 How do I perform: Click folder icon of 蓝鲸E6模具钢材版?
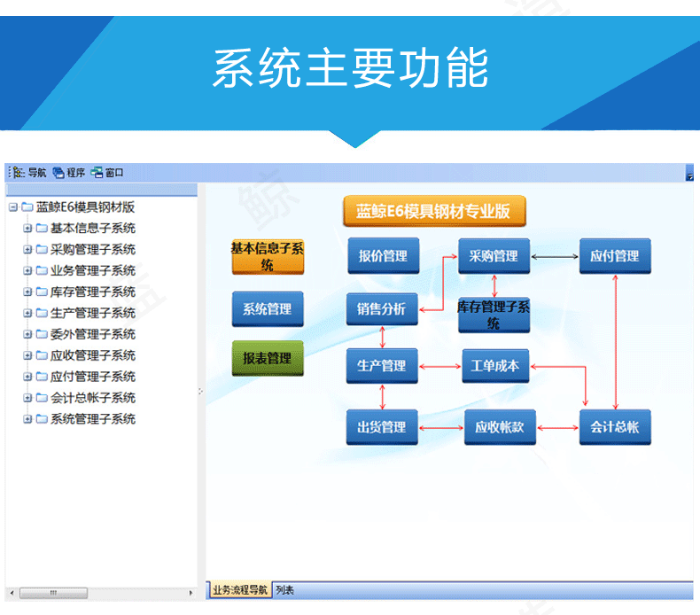tap(27, 206)
